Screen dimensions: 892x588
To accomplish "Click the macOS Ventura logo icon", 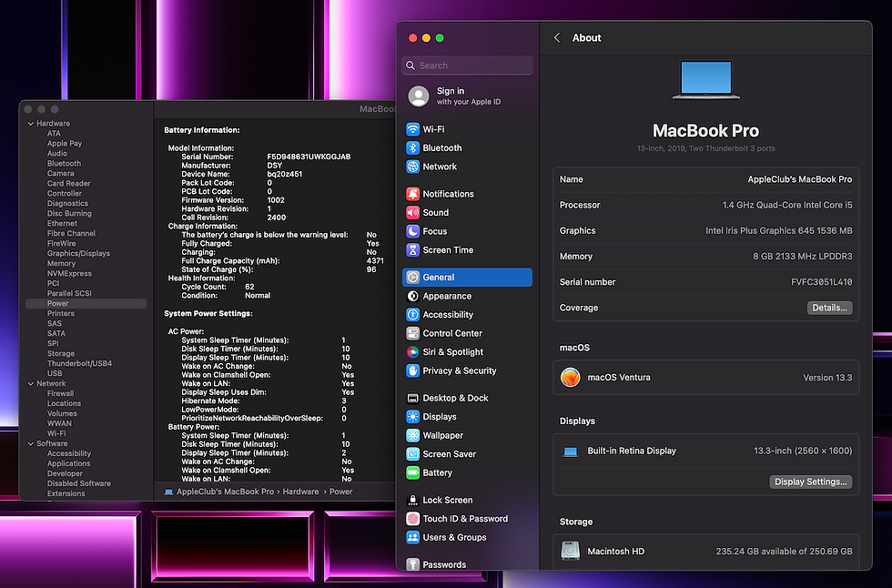I will pos(570,378).
